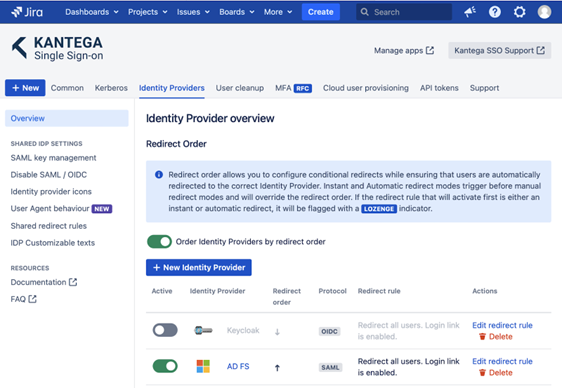Image resolution: width=562 pixels, height=388 pixels.
Task: Click the OIDC protocol label for Keycloak
Action: coord(329,331)
